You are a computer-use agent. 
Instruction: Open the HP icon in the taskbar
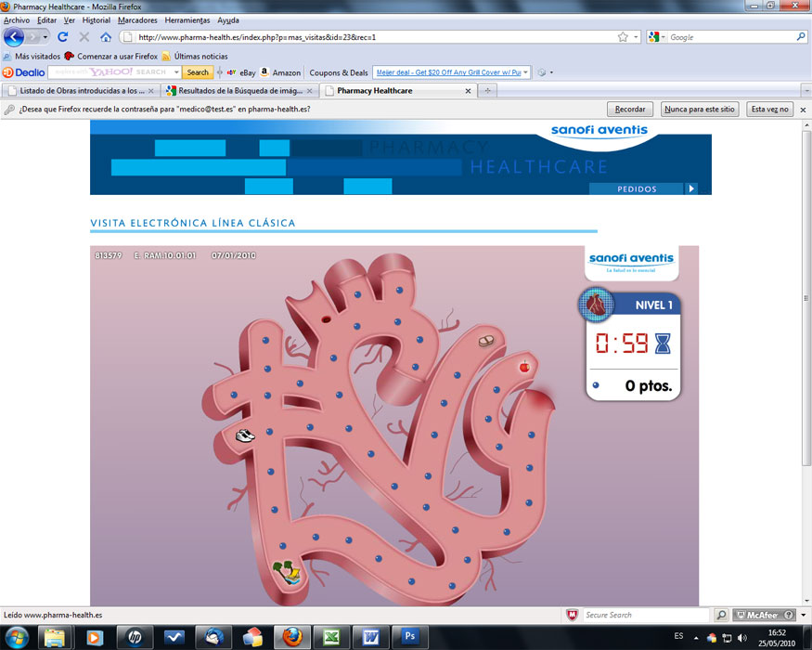tap(135, 636)
